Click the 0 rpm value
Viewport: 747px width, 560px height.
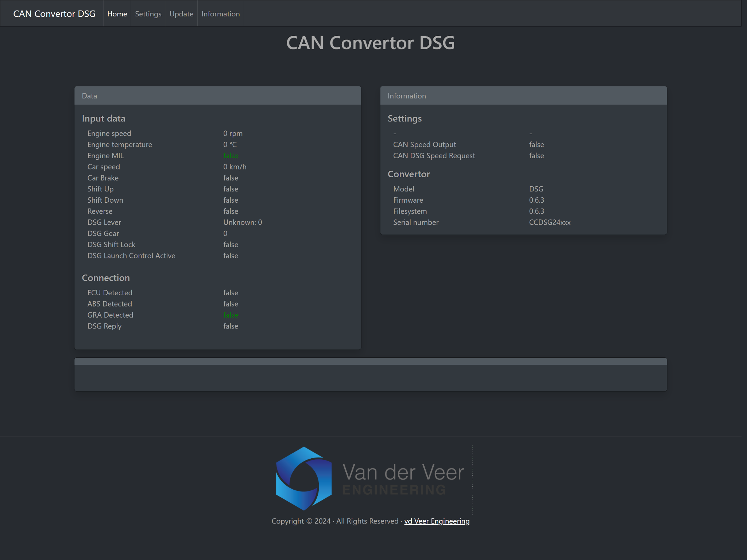point(233,133)
